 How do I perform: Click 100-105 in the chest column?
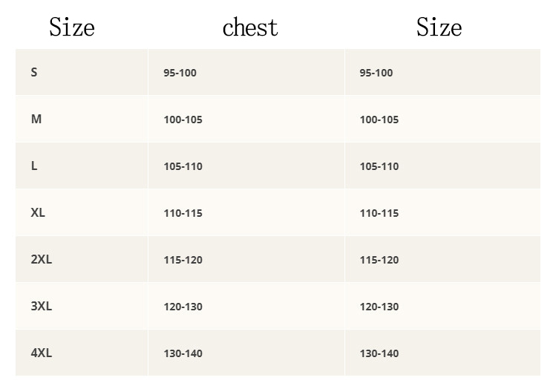click(x=183, y=120)
